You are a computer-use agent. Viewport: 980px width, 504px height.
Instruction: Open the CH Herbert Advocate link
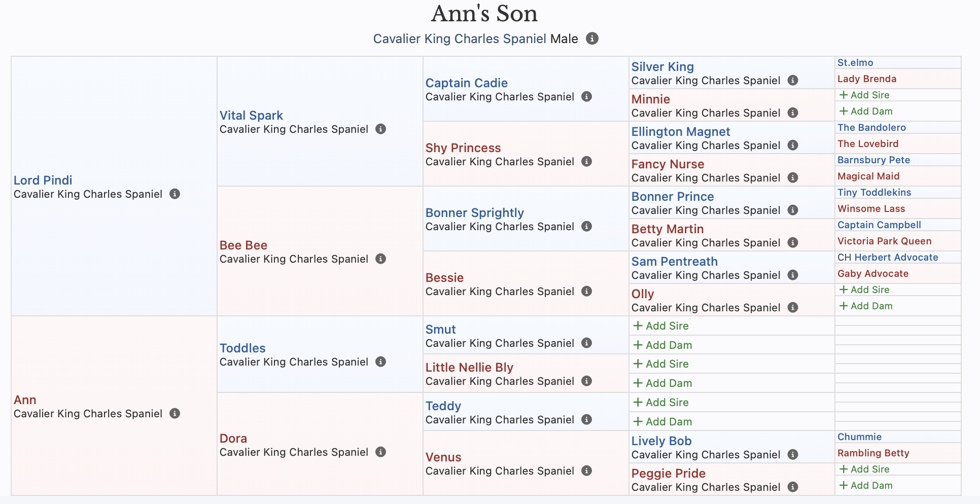888,257
